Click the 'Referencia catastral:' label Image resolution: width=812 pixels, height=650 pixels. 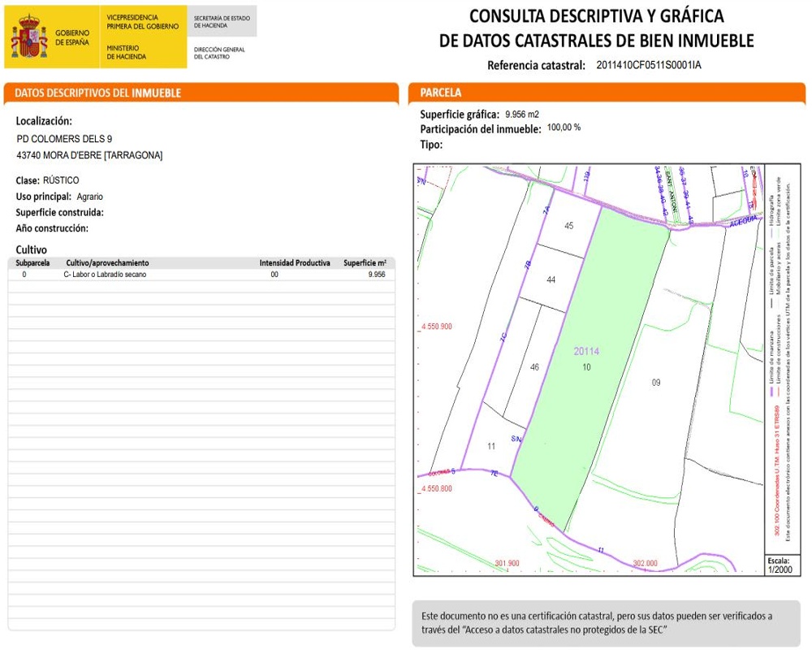pyautogui.click(x=536, y=65)
